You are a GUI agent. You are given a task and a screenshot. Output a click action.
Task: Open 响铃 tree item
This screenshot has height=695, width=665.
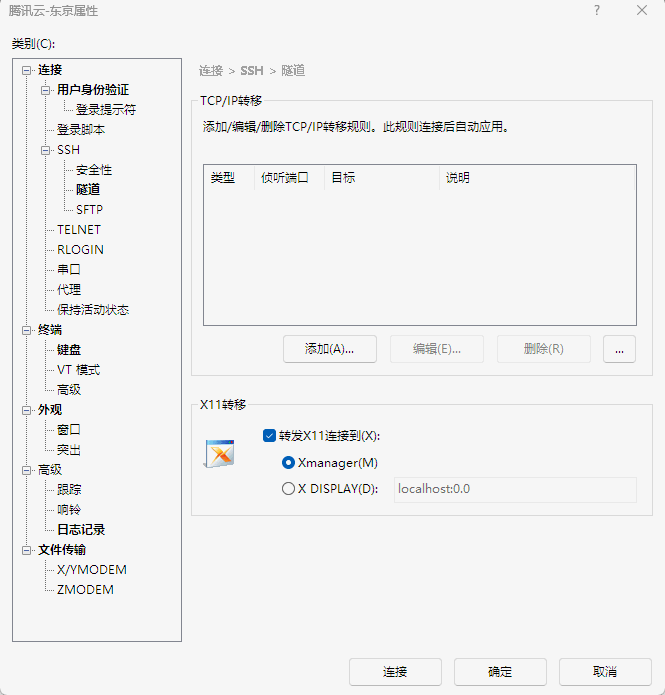[x=69, y=510]
